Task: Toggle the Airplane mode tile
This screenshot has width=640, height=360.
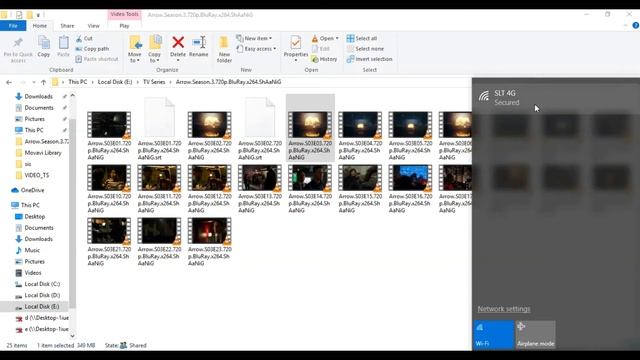Action: click(535, 335)
